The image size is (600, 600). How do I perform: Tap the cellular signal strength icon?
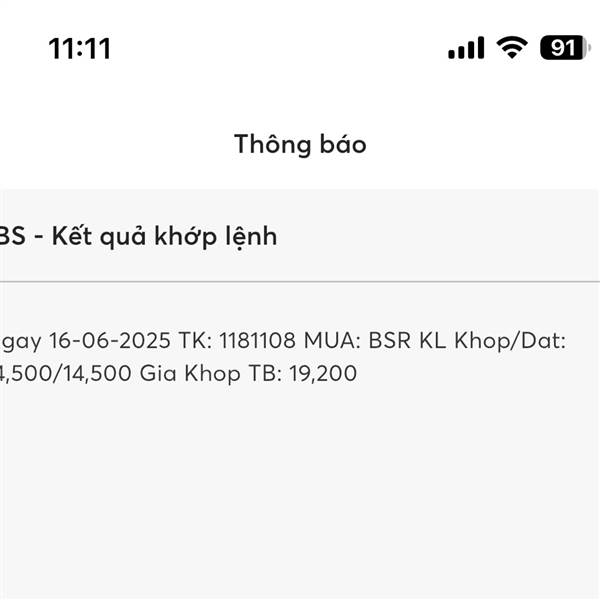[x=466, y=48]
